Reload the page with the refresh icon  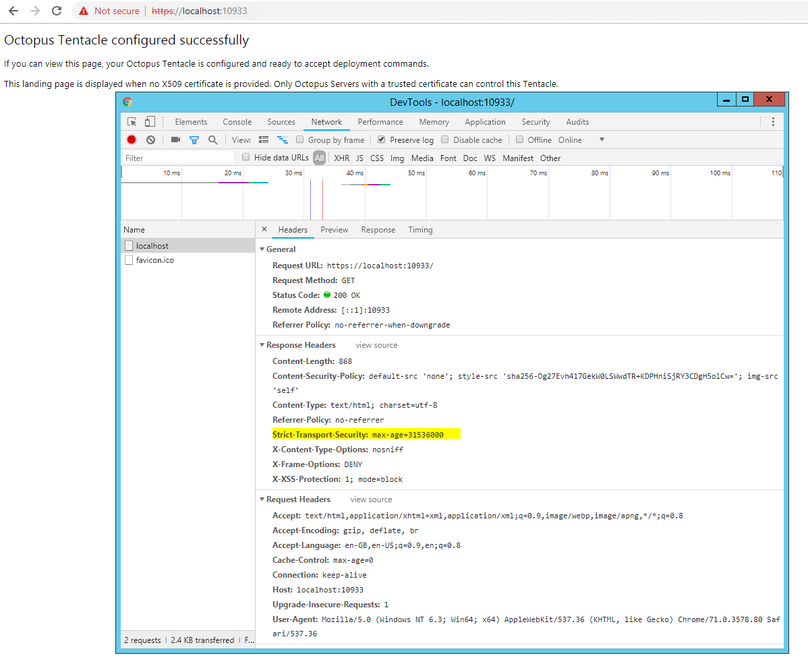pos(57,11)
